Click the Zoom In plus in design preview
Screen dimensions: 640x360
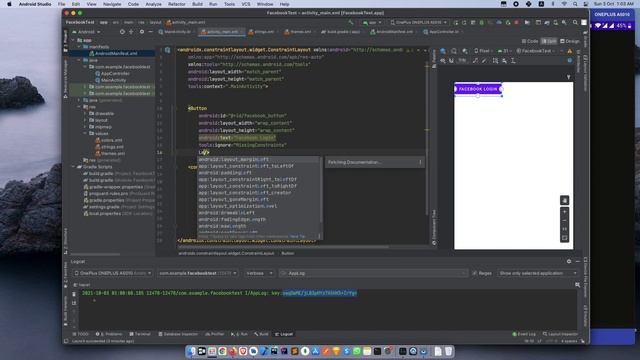coord(564,211)
